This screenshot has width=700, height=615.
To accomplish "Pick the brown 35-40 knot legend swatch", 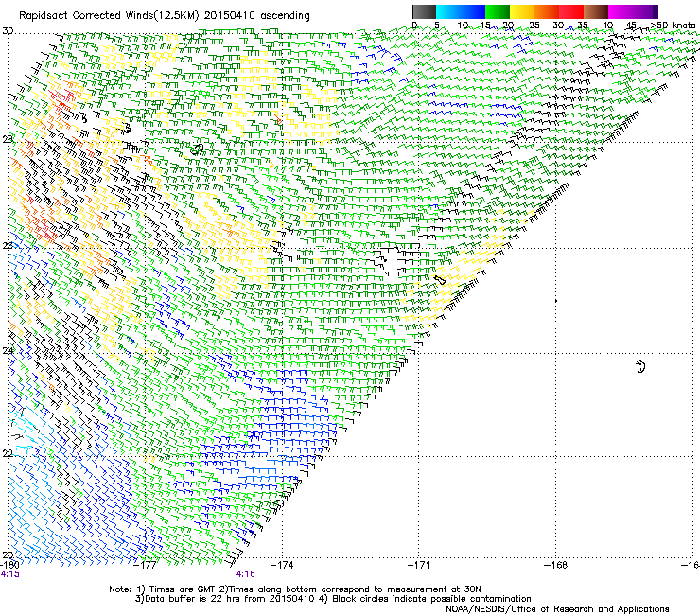I will pyautogui.click(x=596, y=11).
